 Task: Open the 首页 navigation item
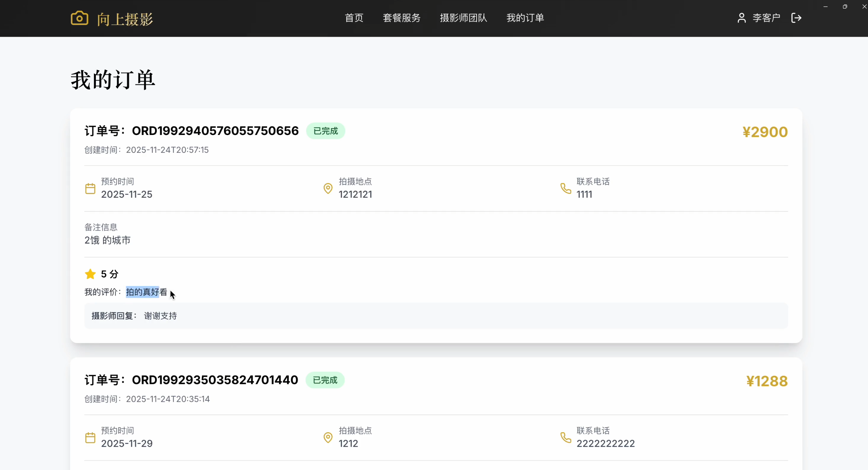pos(354,18)
